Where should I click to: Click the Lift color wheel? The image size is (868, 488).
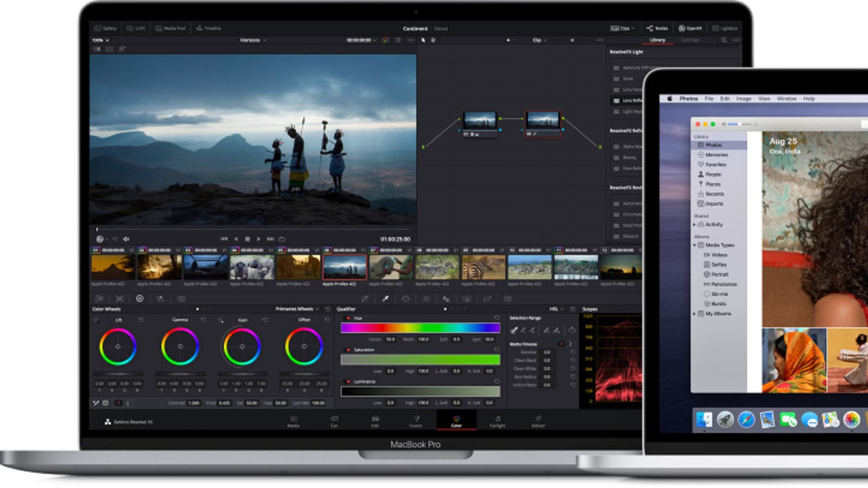[x=118, y=346]
